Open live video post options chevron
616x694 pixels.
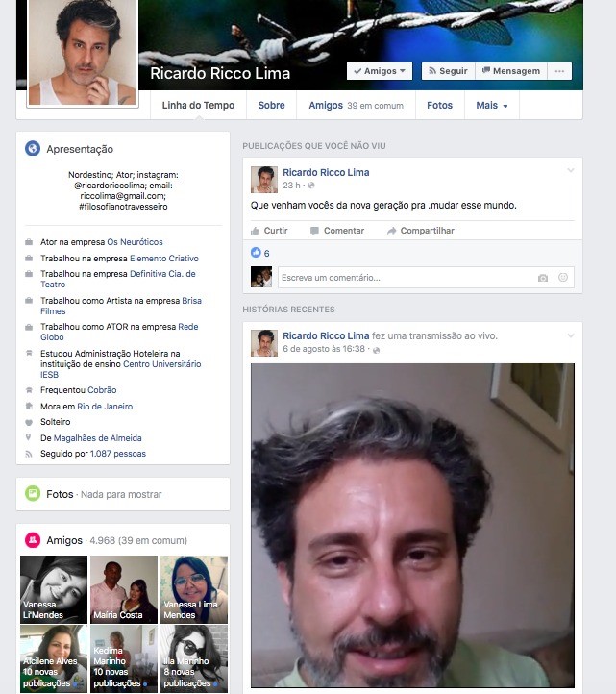coord(570,335)
